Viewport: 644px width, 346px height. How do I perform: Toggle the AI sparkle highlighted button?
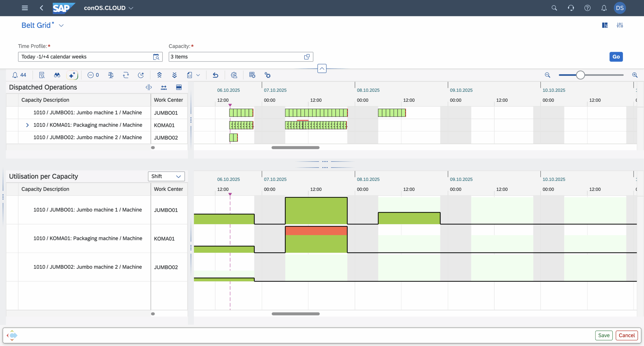pos(72,75)
